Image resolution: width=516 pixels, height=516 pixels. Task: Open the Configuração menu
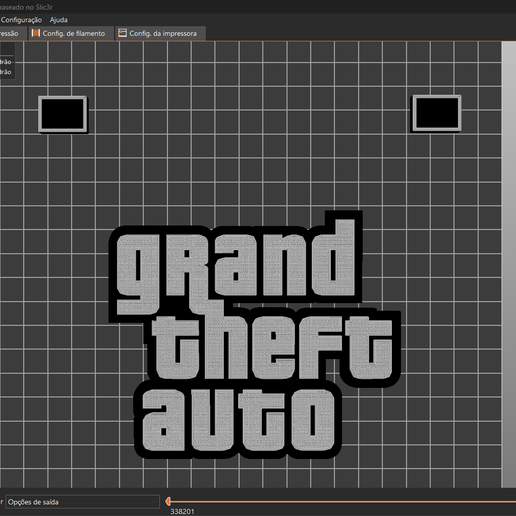21,20
